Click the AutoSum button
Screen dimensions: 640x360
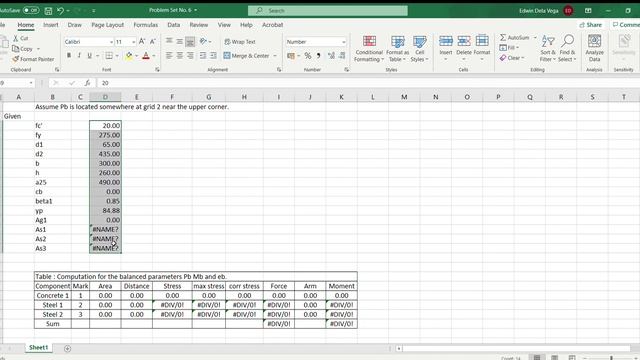pyautogui.click(x=515, y=38)
